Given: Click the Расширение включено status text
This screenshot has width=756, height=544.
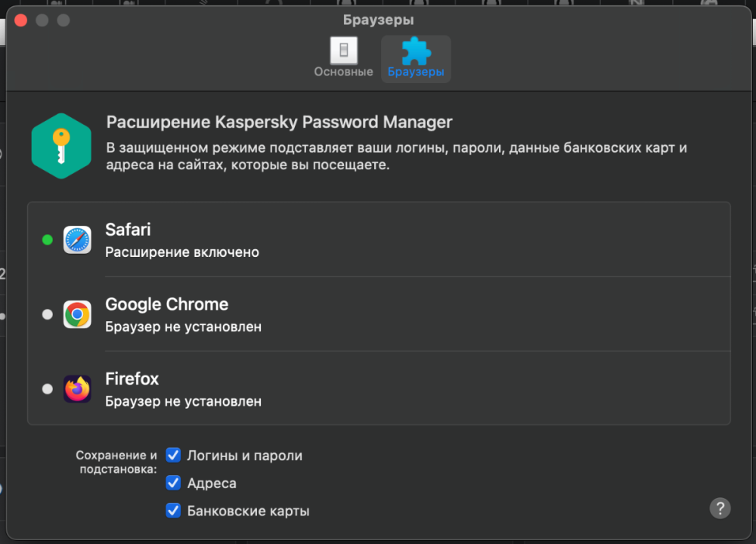Looking at the screenshot, I should (x=182, y=252).
